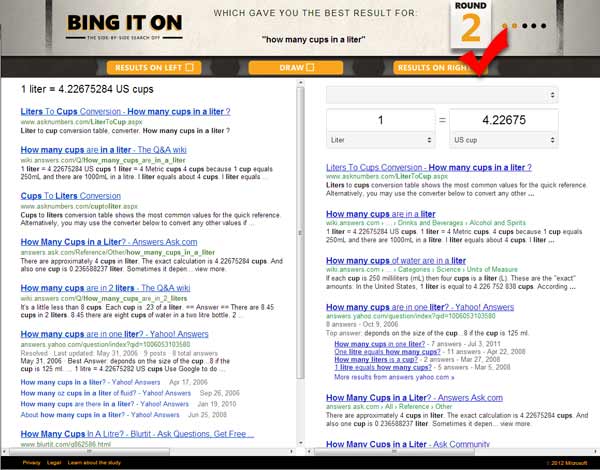Open right sublink How many cups in one liter 7 answers
600x470 pixels.
(380, 344)
